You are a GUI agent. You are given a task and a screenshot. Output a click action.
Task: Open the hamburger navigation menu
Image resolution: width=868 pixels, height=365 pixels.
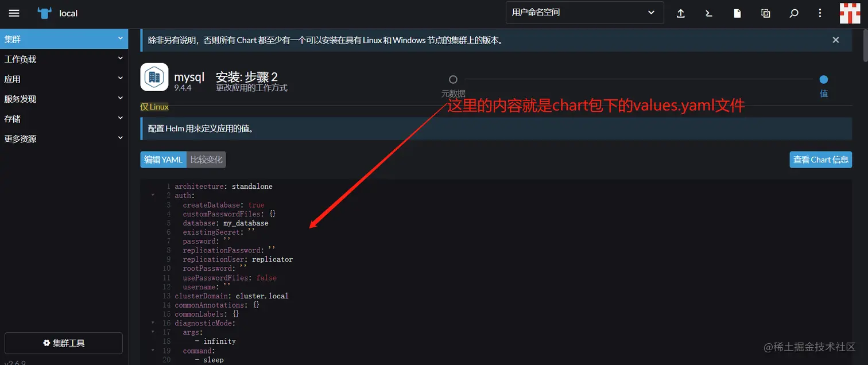coord(14,13)
